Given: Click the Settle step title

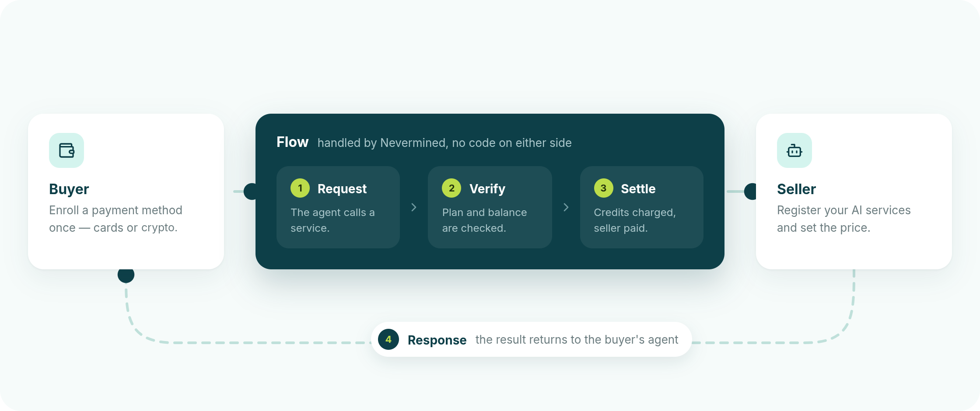Looking at the screenshot, I should coord(638,189).
